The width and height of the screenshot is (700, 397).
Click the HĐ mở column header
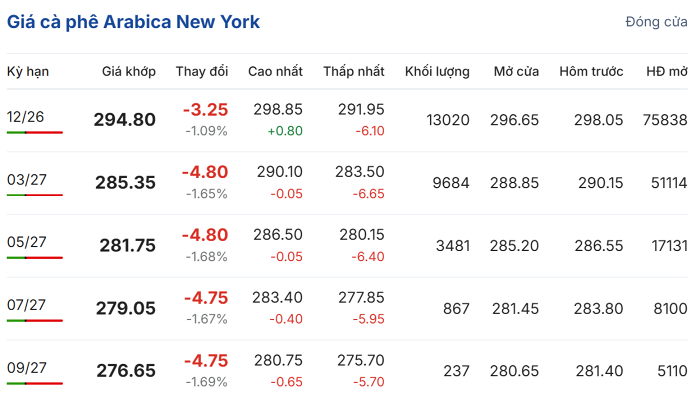(x=667, y=71)
